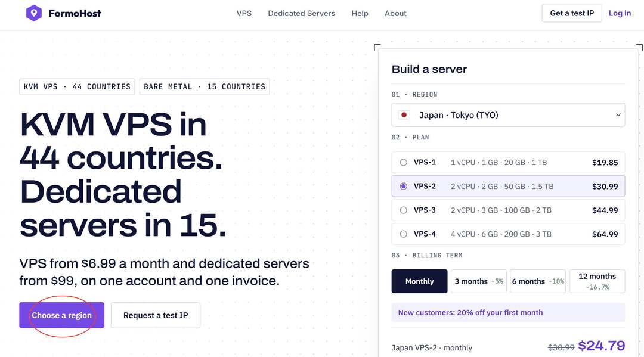The image size is (644, 357).
Task: Open the Dedicated Servers menu item
Action: click(x=302, y=13)
